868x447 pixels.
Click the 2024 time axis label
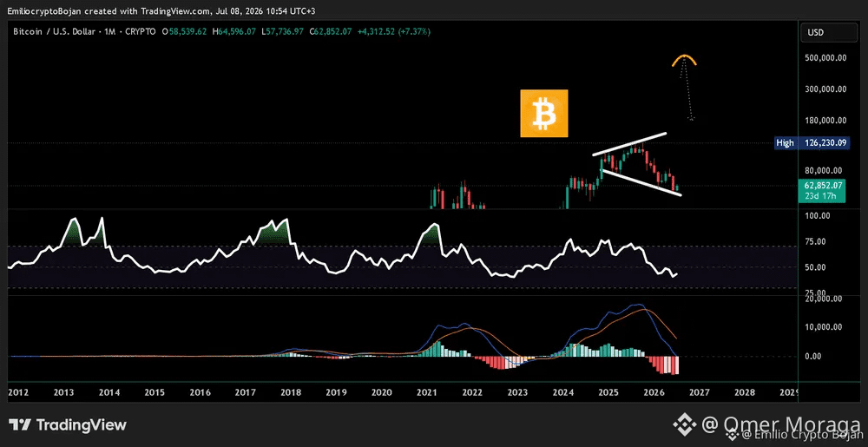coord(563,392)
